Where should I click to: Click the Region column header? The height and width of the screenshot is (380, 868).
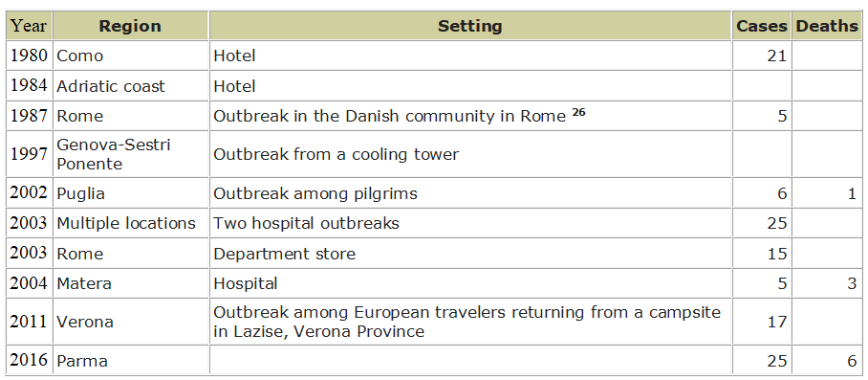pyautogui.click(x=130, y=26)
